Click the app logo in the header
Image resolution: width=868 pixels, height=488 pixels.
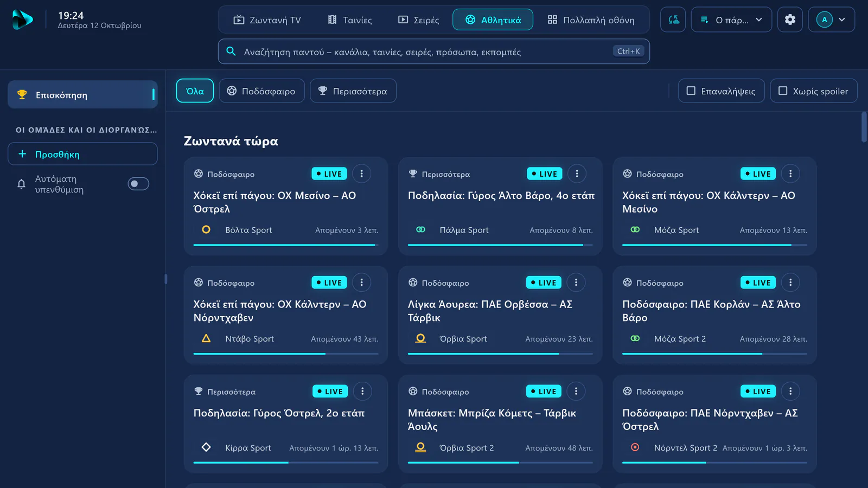(22, 20)
